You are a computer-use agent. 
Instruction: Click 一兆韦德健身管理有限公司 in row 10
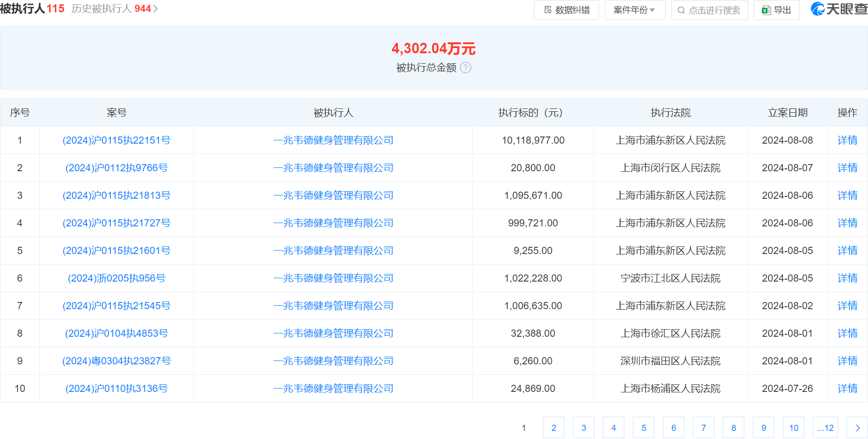pyautogui.click(x=333, y=389)
